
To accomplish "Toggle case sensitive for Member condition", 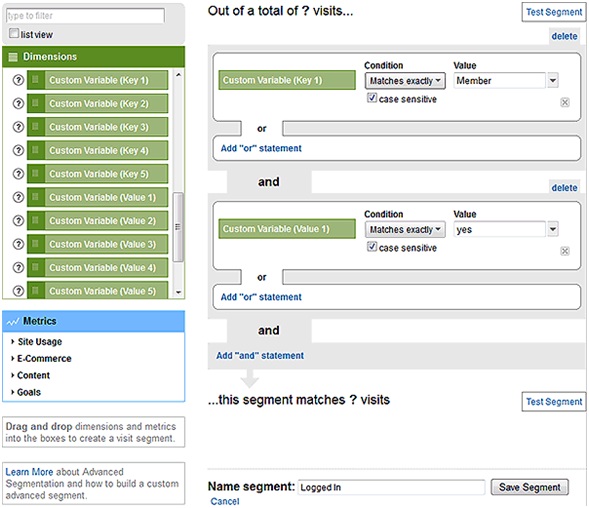I will click(372, 98).
